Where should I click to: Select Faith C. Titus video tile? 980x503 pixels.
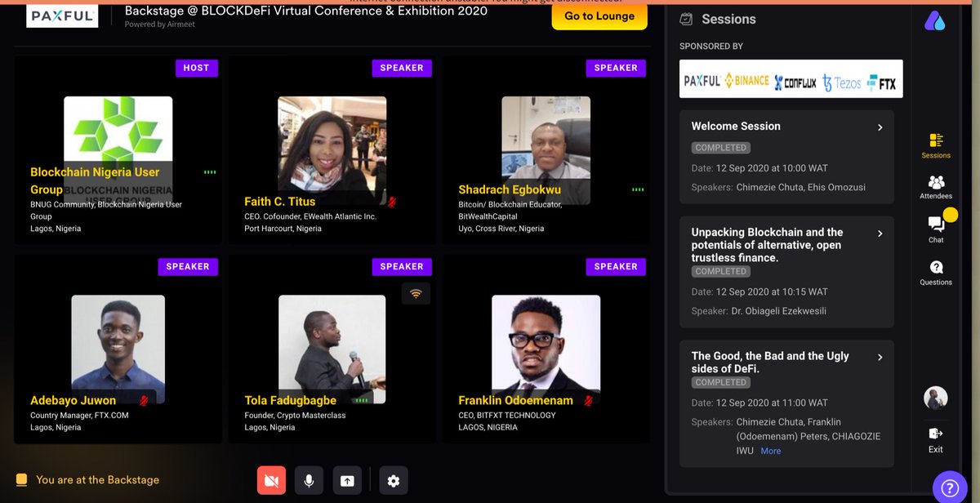332,149
